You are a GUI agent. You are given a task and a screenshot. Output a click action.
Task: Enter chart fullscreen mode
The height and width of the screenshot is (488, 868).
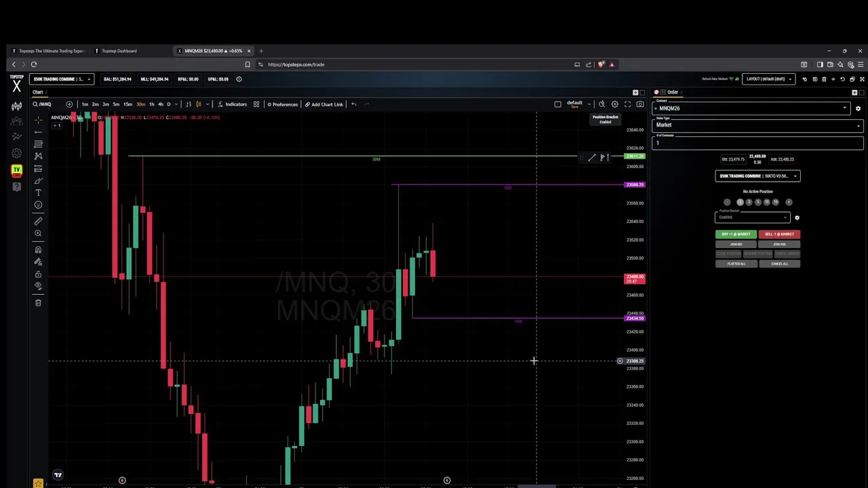(627, 104)
